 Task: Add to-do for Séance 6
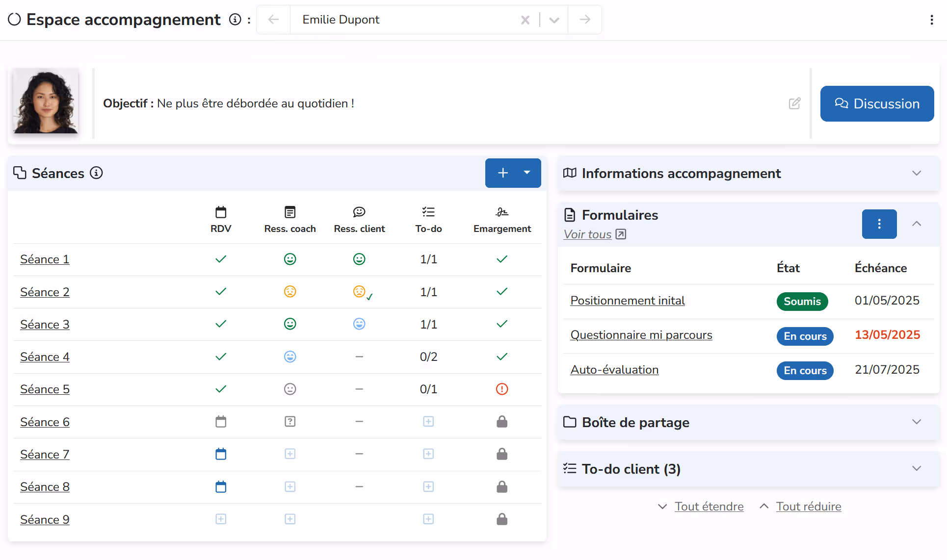tap(428, 421)
